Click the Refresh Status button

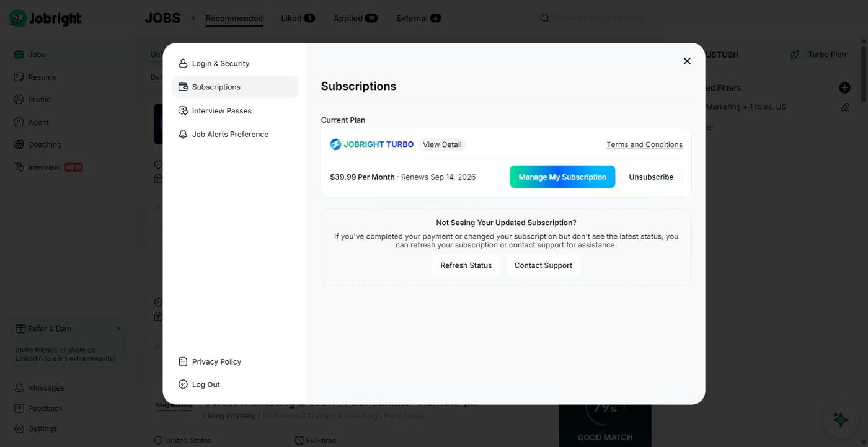point(466,265)
